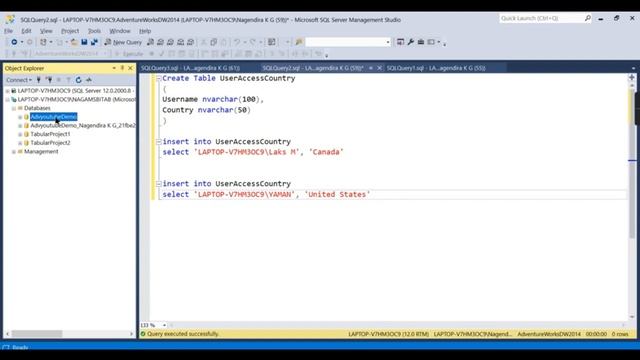Click the disconnect plug icon in Object Explorer
Image resolution: width=640 pixels, height=360 pixels.
(49, 80)
